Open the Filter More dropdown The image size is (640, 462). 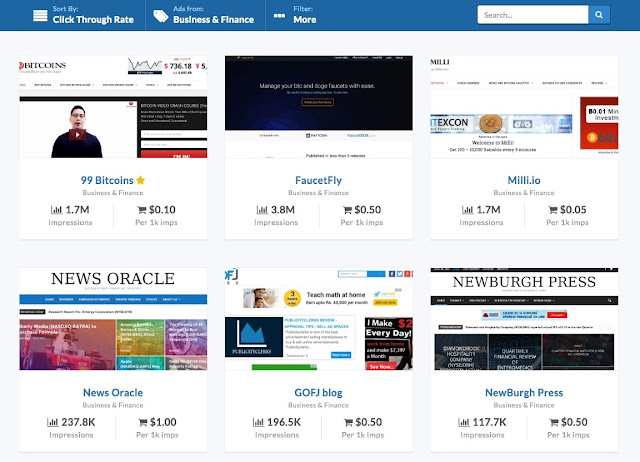click(297, 15)
